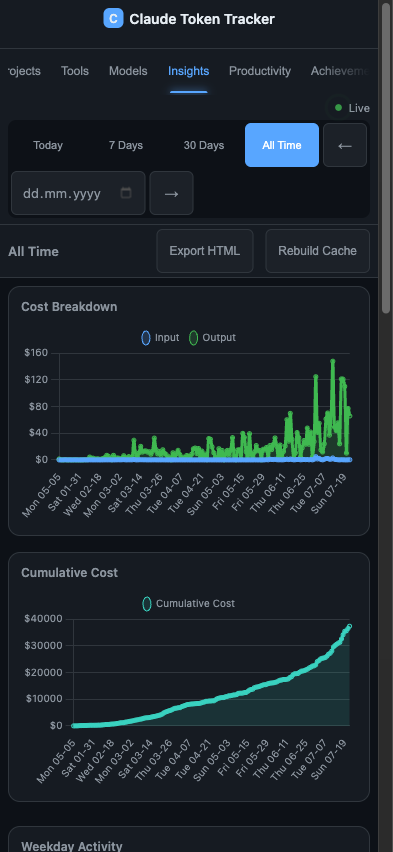393x852 pixels.
Task: Focus the dd.mm.yyyy date input
Action: click(x=78, y=193)
